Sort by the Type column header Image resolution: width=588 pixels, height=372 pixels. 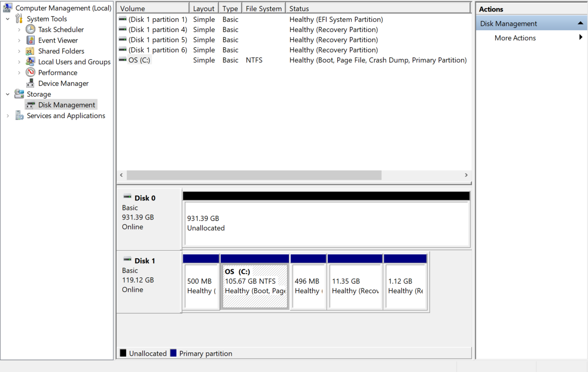[x=230, y=8]
